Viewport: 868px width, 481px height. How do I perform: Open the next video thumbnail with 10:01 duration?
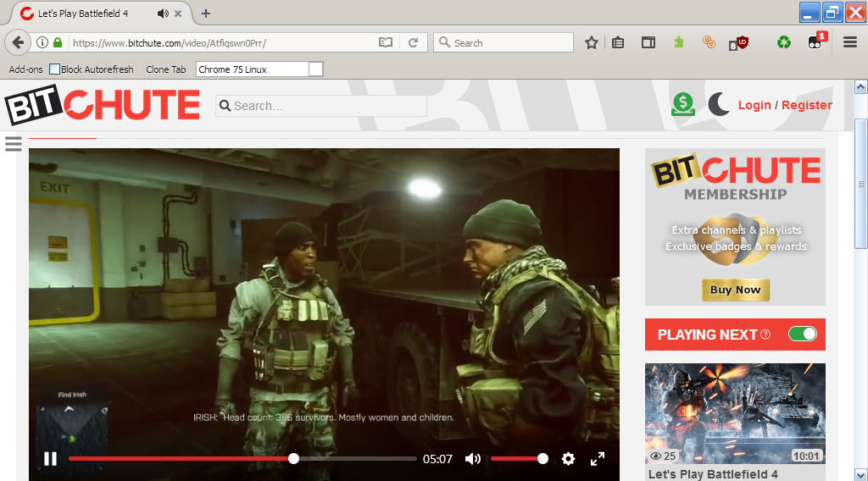click(x=735, y=413)
